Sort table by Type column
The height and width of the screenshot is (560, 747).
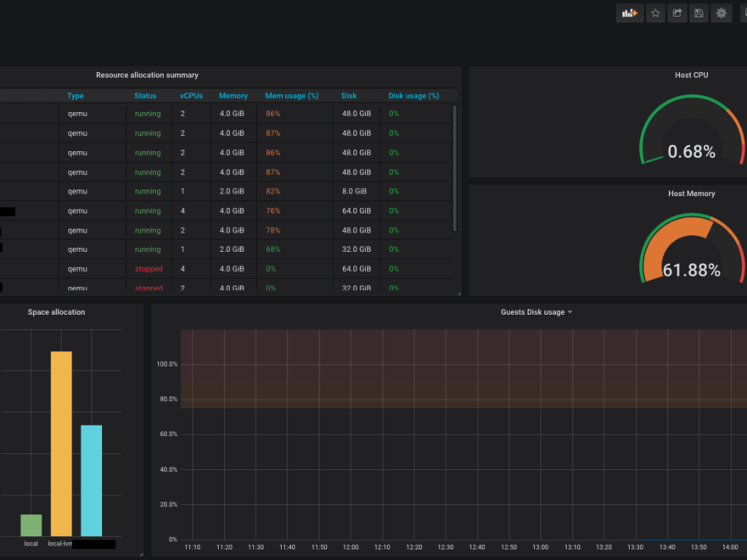coord(76,96)
